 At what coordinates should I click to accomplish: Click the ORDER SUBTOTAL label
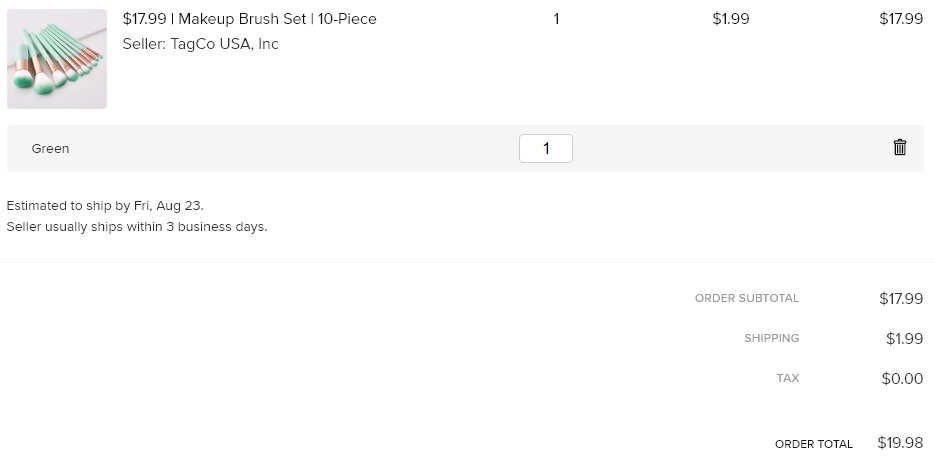(x=747, y=298)
